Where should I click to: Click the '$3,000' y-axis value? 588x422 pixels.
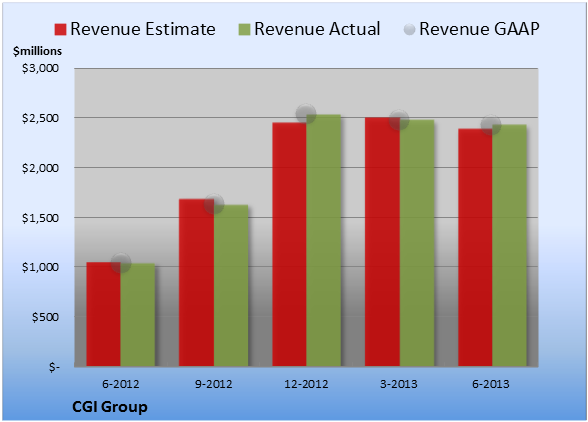coord(40,68)
